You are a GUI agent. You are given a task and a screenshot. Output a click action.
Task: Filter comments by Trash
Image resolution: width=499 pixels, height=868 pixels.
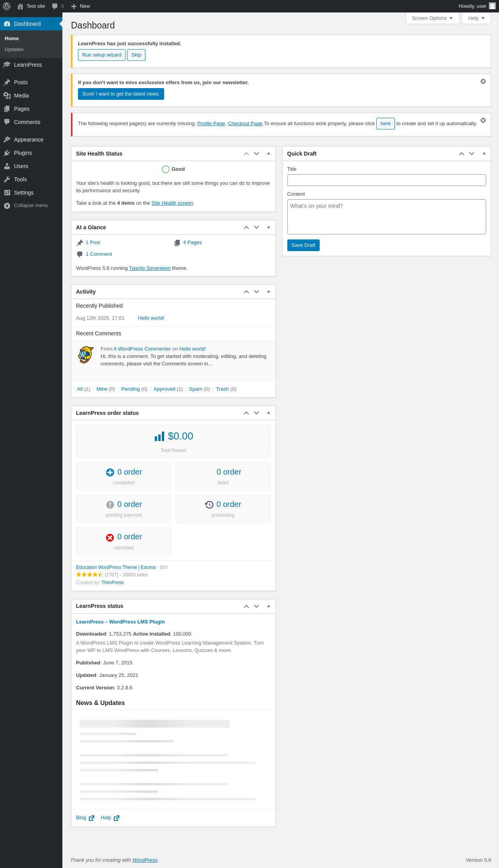coord(222,389)
